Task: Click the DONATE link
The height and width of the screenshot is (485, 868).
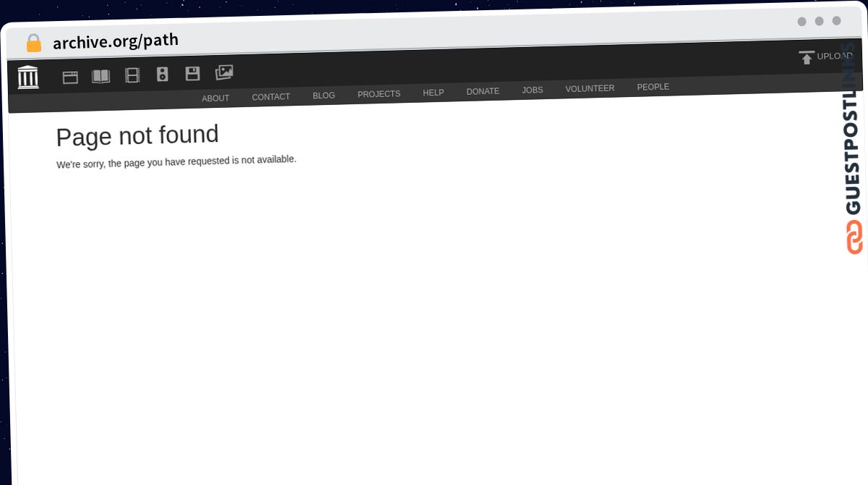Action: pos(483,91)
